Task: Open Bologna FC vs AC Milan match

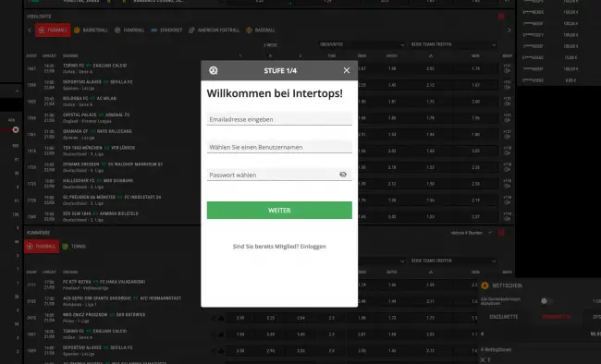Action: click(90, 99)
